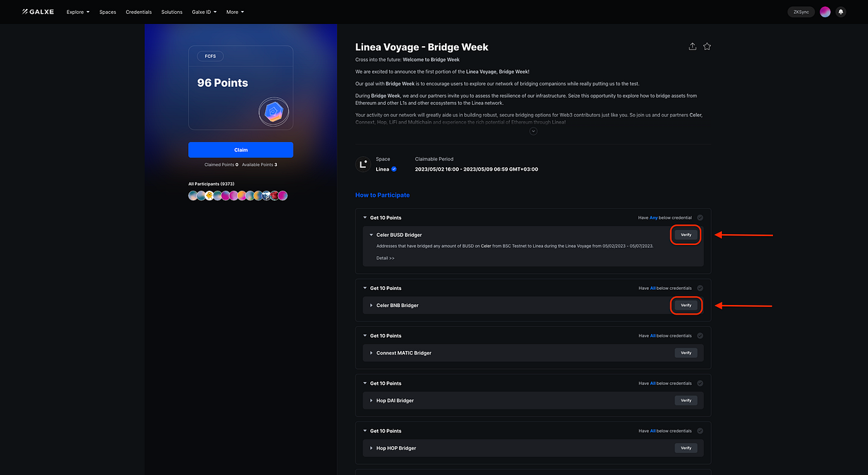Image resolution: width=868 pixels, height=475 pixels.
Task: Click the Hop DAI group status check
Action: (x=700, y=383)
